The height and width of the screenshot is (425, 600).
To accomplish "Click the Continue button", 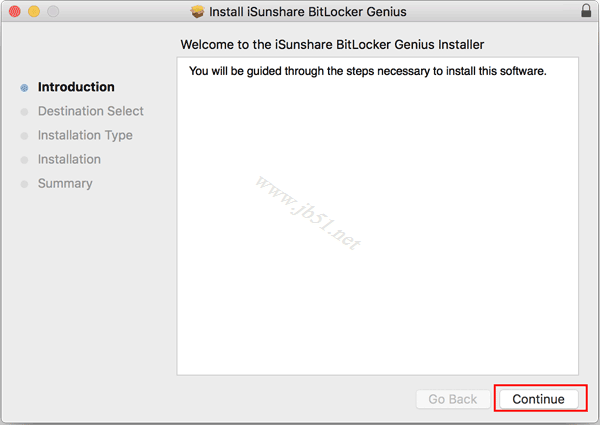I will (538, 399).
